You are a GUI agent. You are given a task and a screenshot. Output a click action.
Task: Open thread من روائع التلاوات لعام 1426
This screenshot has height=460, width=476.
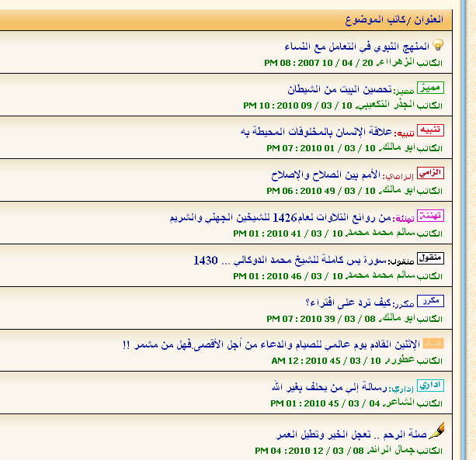pyautogui.click(x=280, y=217)
